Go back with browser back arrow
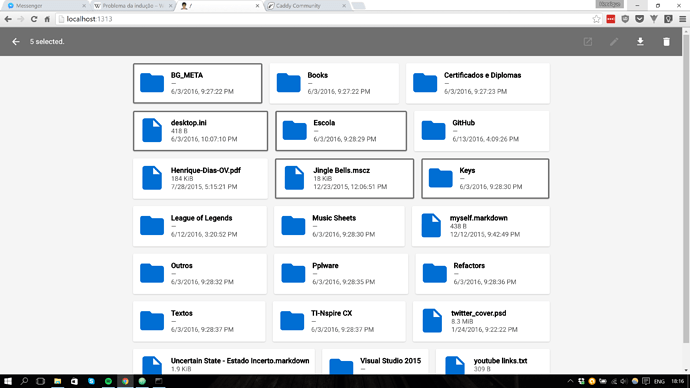 pos(8,19)
